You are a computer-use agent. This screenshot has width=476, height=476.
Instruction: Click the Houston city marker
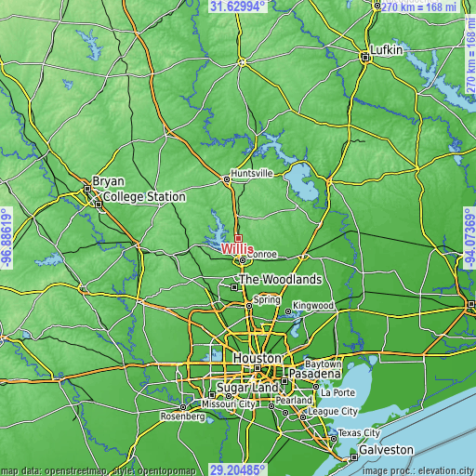[258, 368]
